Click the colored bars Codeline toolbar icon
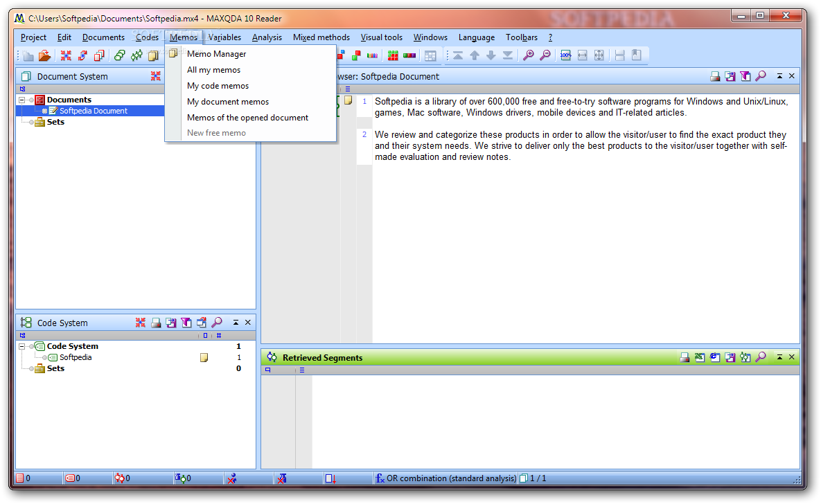The image size is (821, 504). coord(409,55)
